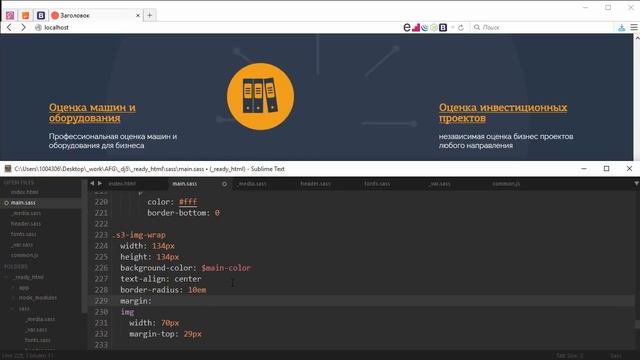
Task: Click the localhost address bar
Action: 216,27
